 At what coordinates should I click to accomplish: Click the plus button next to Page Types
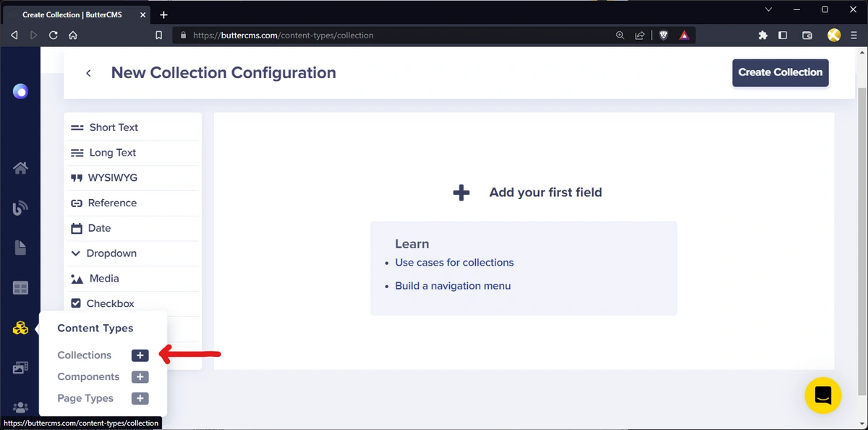pos(140,399)
